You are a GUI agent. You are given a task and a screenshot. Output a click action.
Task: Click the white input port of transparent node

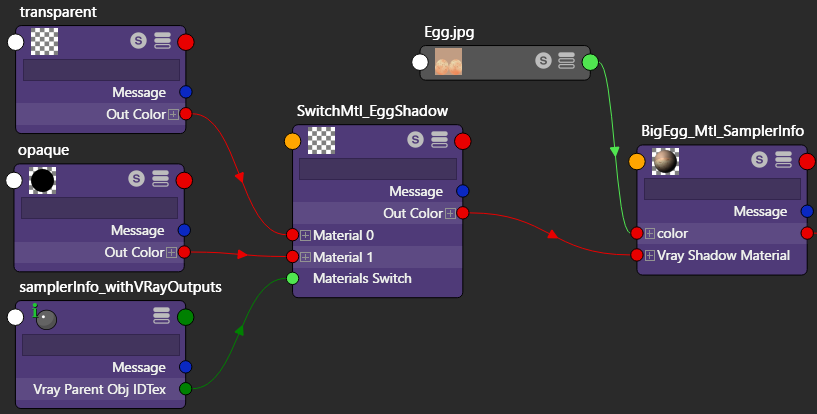point(16,42)
